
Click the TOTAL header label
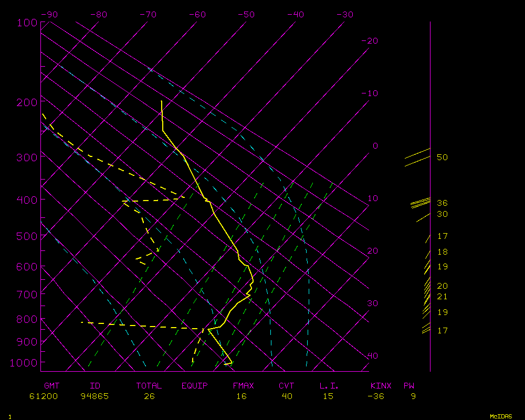click(x=149, y=386)
